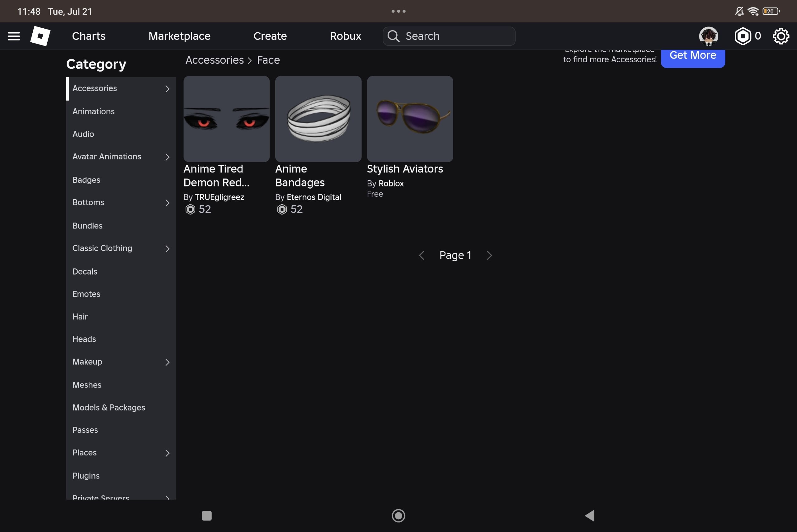Expand the Bottoms chevron
The image size is (797, 532).
point(167,203)
